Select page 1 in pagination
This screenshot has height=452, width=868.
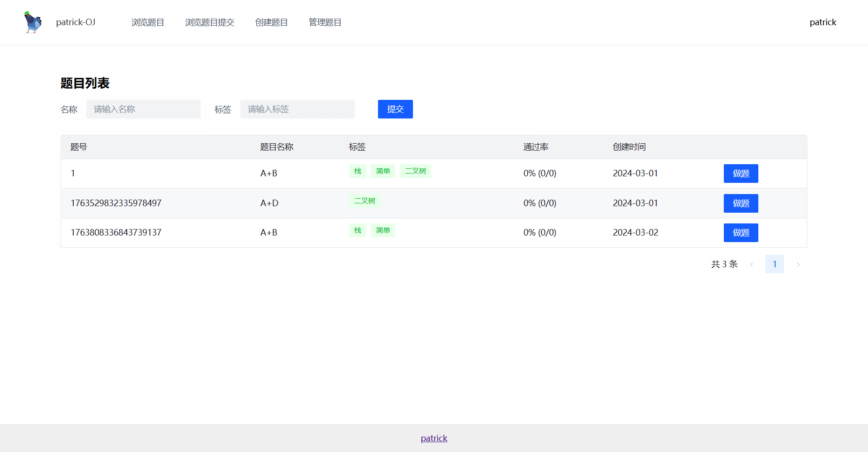click(x=775, y=264)
